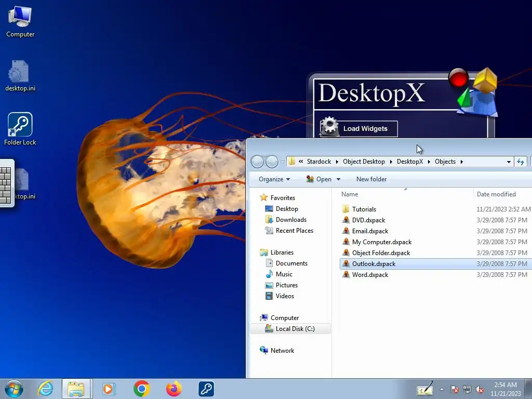
Task: Click the brick wall widget on desktop
Action: (6, 183)
